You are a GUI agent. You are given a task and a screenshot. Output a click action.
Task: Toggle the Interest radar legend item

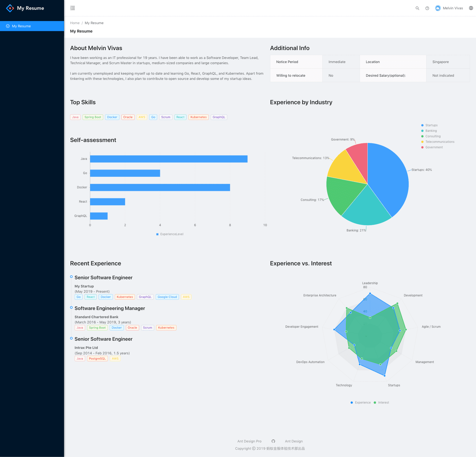click(381, 402)
